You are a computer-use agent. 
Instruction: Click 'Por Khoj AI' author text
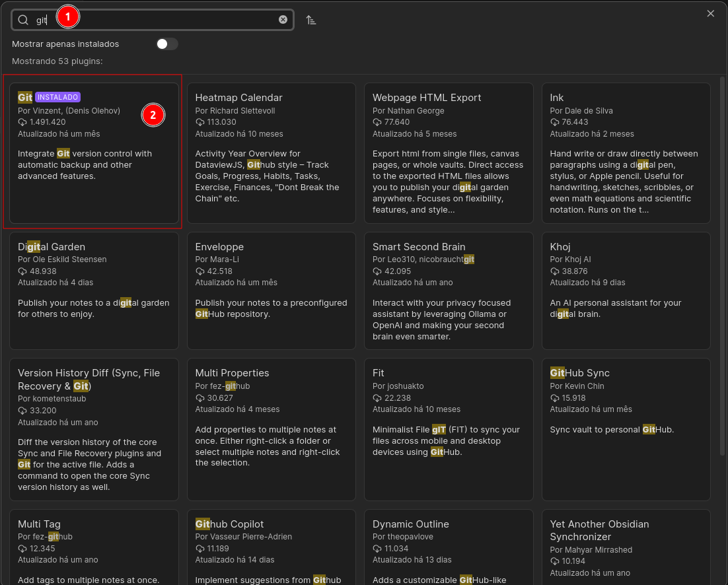[x=570, y=259]
